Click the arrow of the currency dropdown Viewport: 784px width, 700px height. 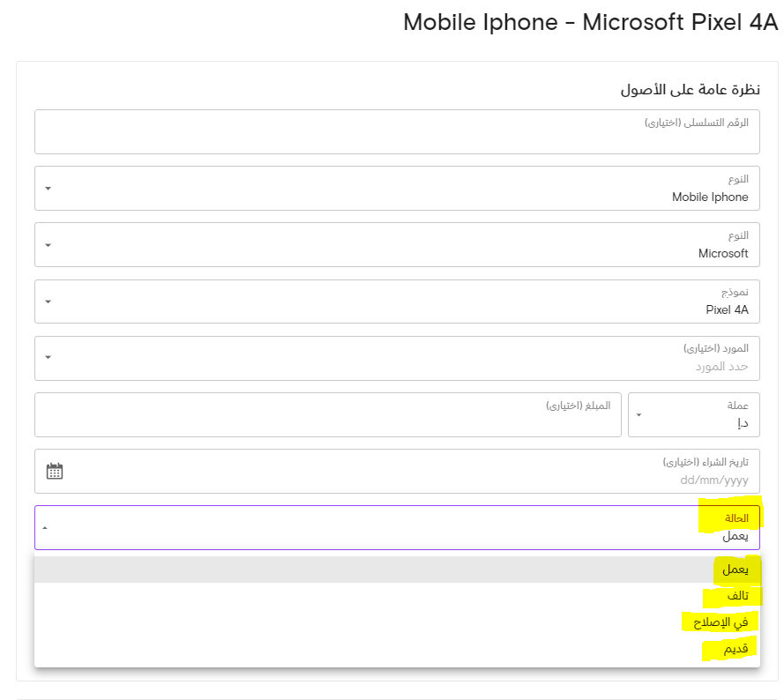(x=639, y=415)
